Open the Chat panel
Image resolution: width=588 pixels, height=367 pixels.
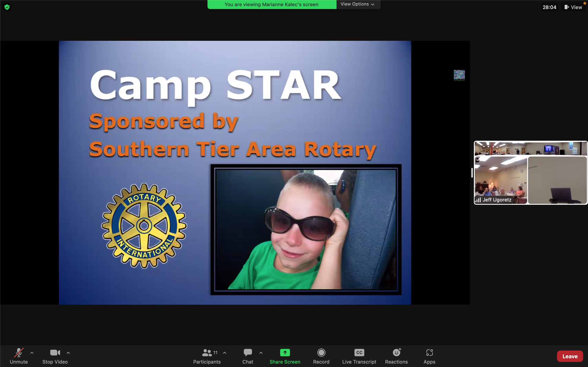coord(248,356)
